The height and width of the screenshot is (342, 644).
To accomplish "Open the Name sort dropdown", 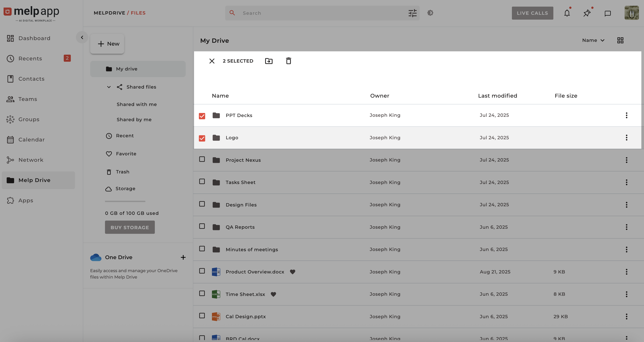I will pos(593,41).
